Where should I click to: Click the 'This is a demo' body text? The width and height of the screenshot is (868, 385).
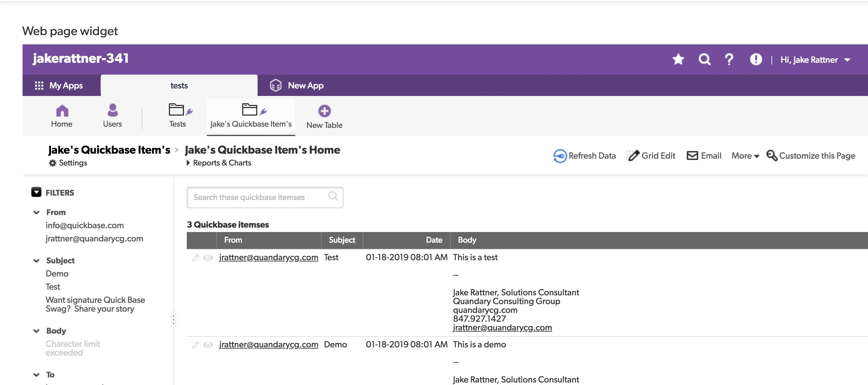coord(479,345)
